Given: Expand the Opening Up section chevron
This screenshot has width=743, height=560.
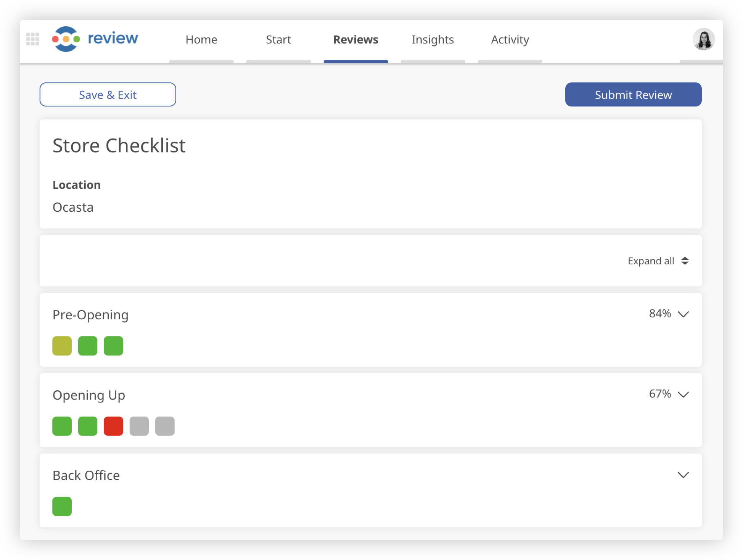Looking at the screenshot, I should [683, 394].
